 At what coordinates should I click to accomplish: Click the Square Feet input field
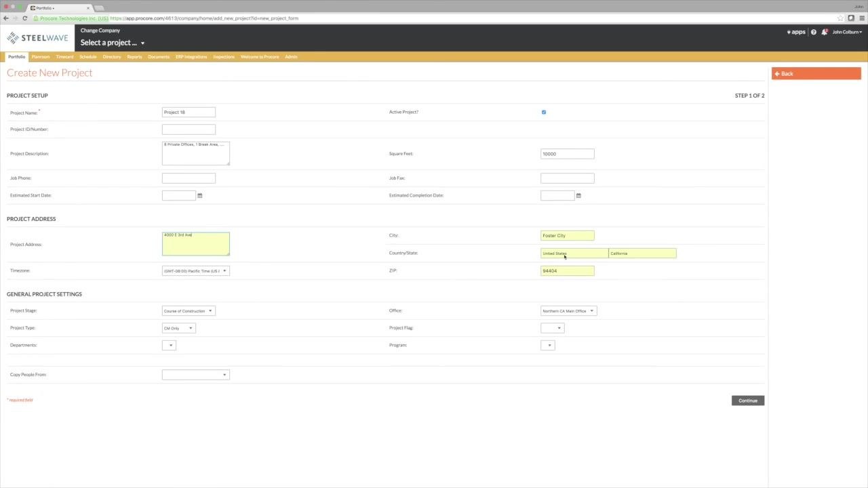568,154
